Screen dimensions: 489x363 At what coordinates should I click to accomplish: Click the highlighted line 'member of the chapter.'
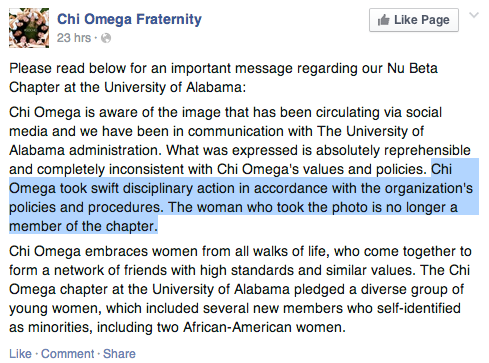click(83, 226)
